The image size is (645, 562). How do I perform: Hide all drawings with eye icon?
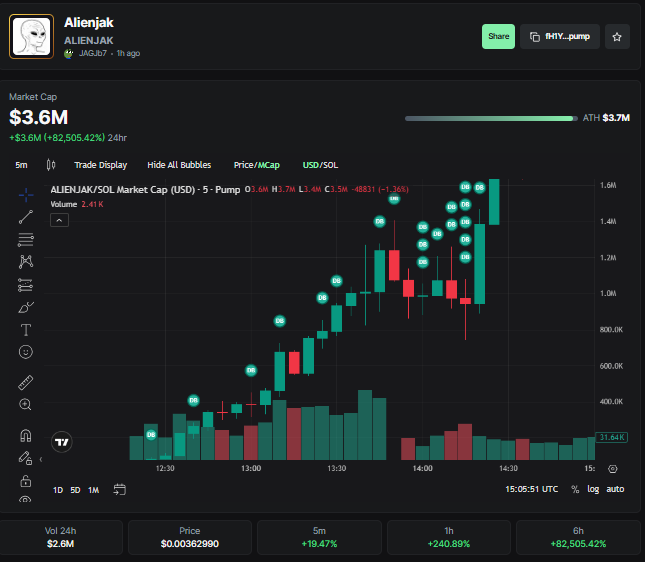coord(26,499)
